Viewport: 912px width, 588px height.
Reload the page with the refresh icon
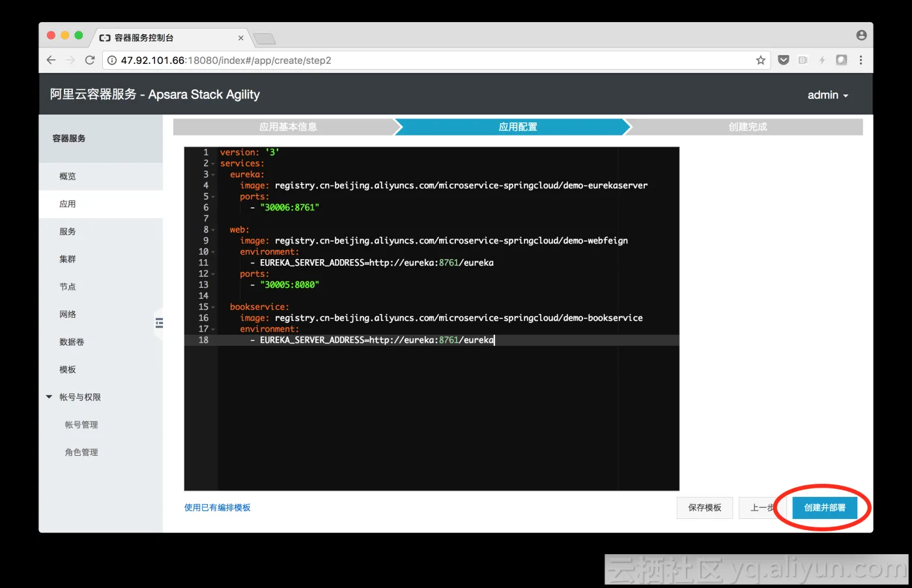[90, 60]
